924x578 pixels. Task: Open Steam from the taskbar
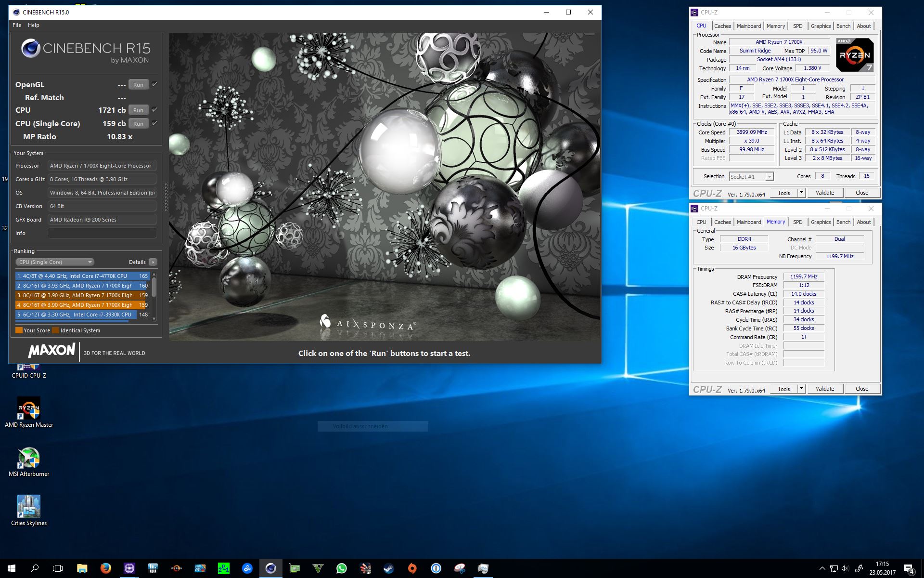pos(388,568)
